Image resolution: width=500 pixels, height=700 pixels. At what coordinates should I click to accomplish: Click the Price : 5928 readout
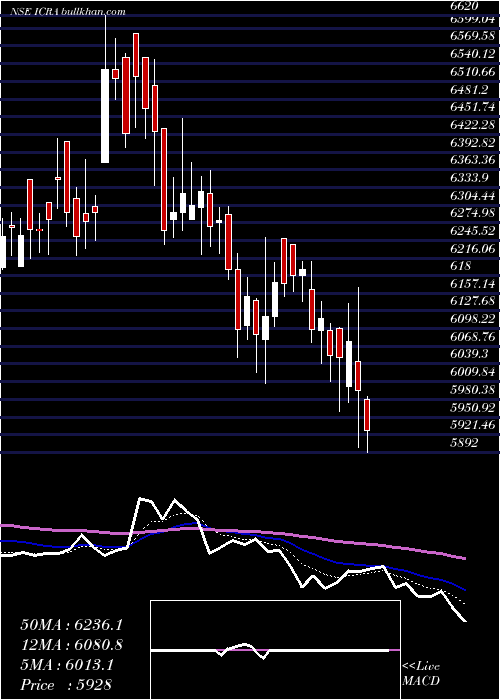[66, 685]
